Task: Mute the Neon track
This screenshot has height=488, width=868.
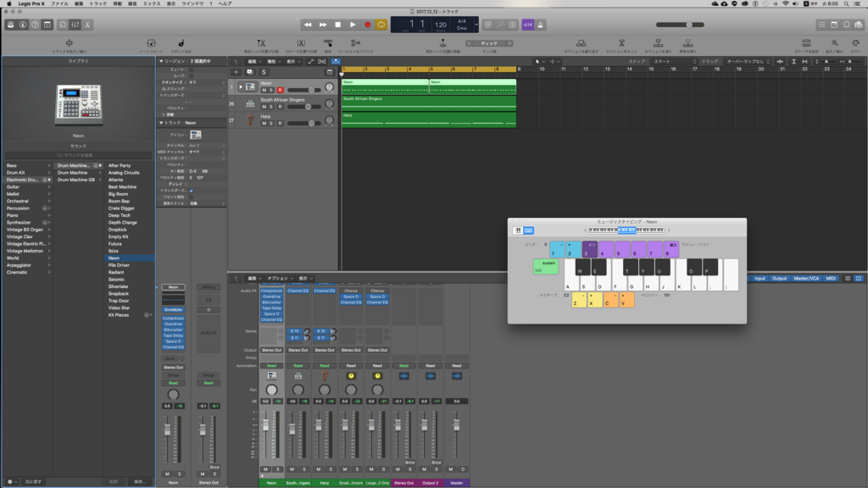Action: (x=264, y=90)
